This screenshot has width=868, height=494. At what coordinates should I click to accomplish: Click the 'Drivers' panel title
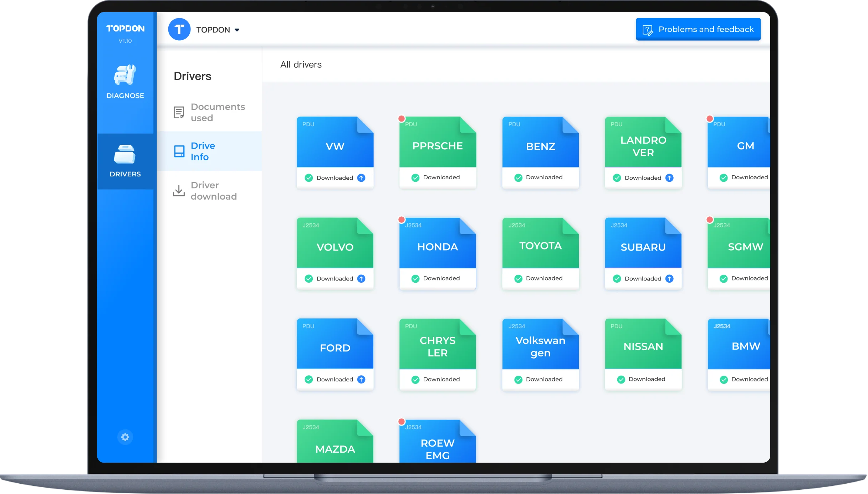193,76
